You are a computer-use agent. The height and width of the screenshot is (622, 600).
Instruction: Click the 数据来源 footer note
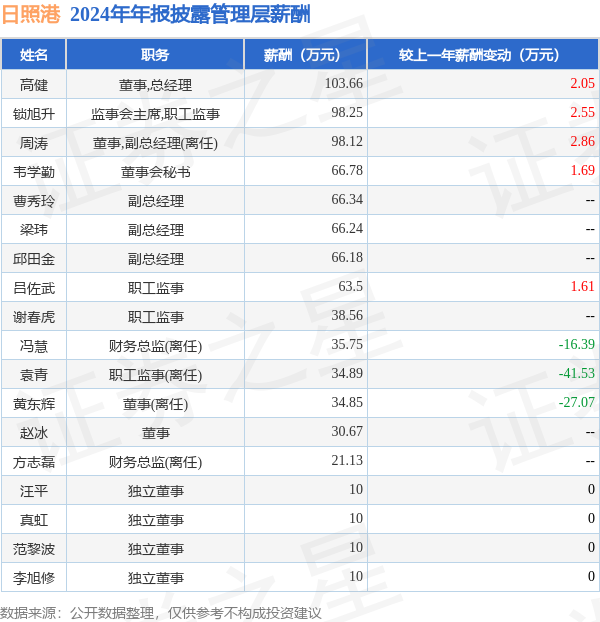[161, 613]
